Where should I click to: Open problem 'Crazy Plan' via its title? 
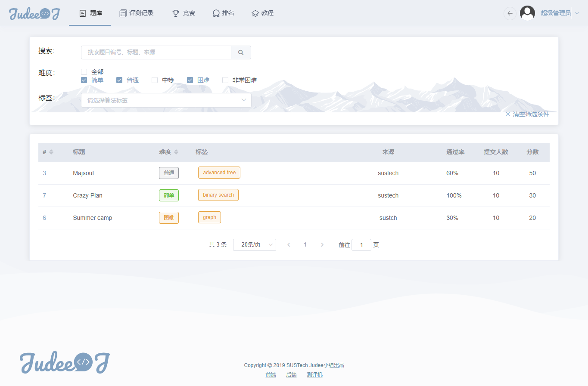[87, 195]
